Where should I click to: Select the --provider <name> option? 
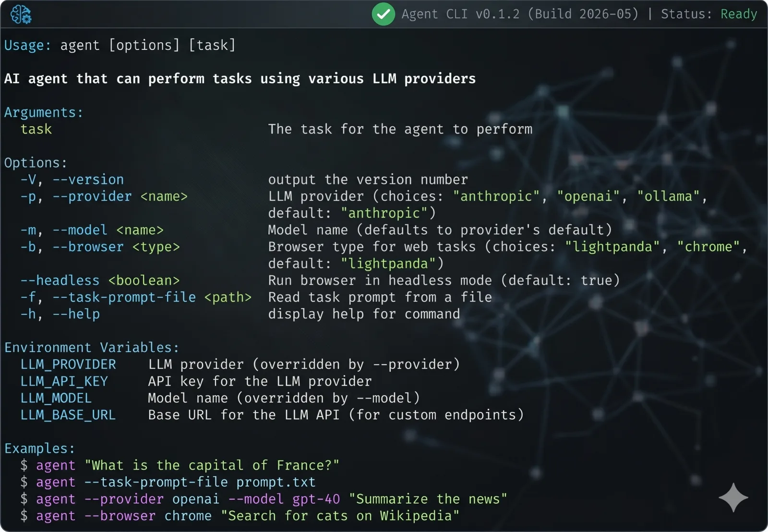point(104,196)
